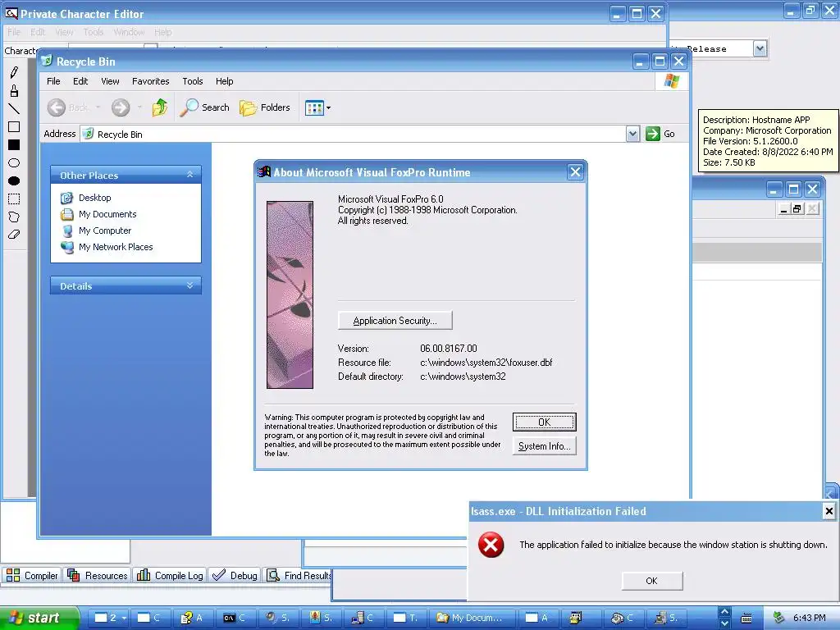Open the Views dropdown in Recycle Bin toolbar
The image size is (840, 630).
click(317, 107)
